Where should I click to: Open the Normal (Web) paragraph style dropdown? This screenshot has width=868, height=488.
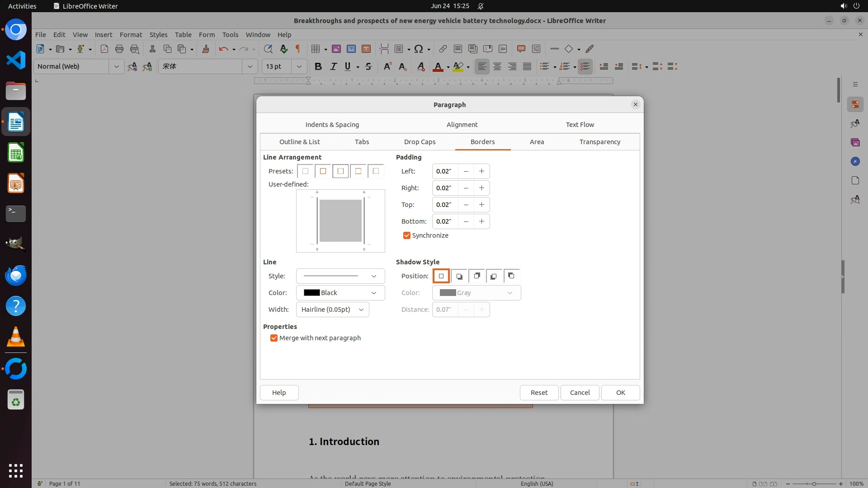click(116, 66)
